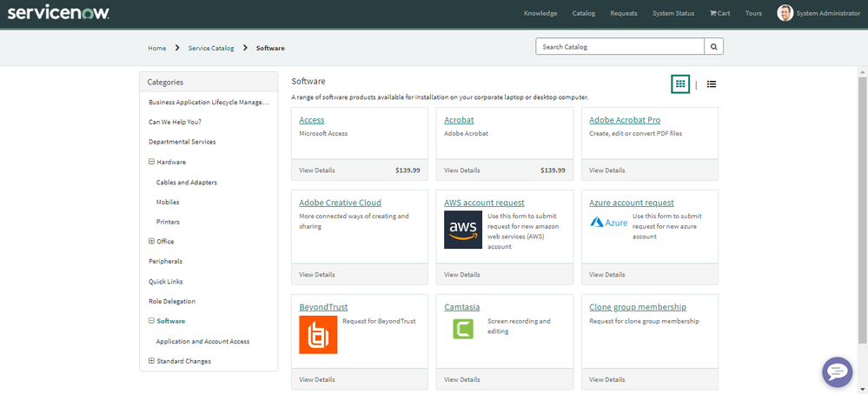Collapse the Software category

click(x=151, y=321)
